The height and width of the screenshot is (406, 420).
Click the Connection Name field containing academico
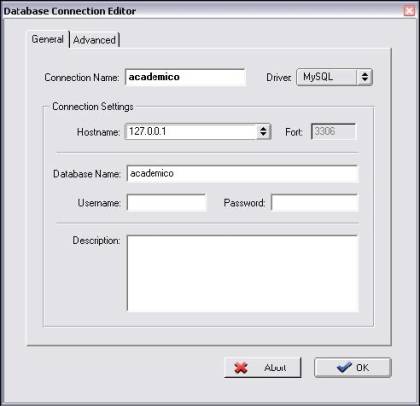tap(185, 77)
